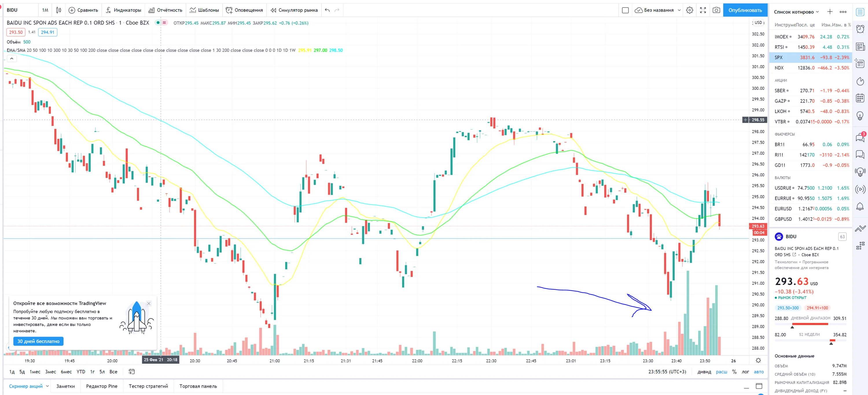Open Скринер акций dropdown arrow

coord(47,386)
